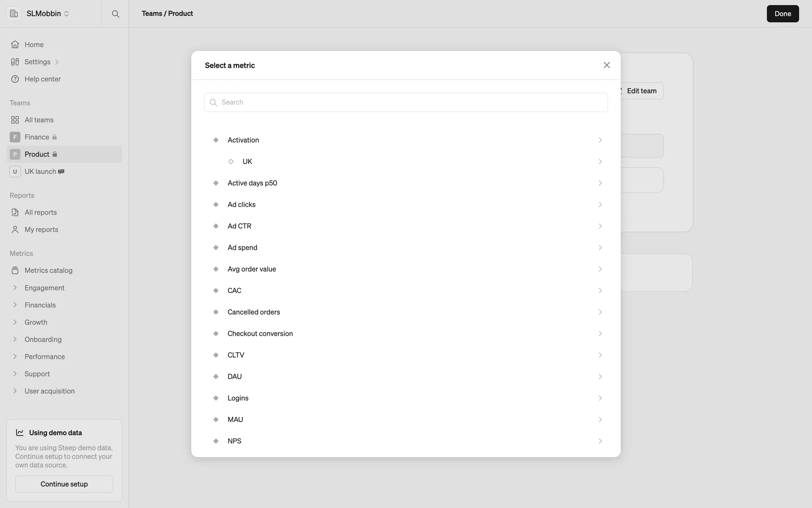The width and height of the screenshot is (812, 508).
Task: Select the UK sub-metric under Activation
Action: (247, 162)
